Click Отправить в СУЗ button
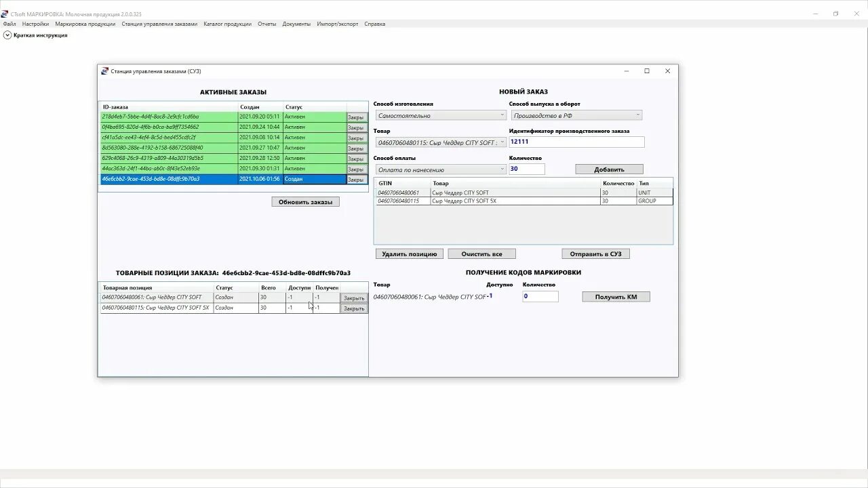Screen dimensions: 868x488 (595, 254)
